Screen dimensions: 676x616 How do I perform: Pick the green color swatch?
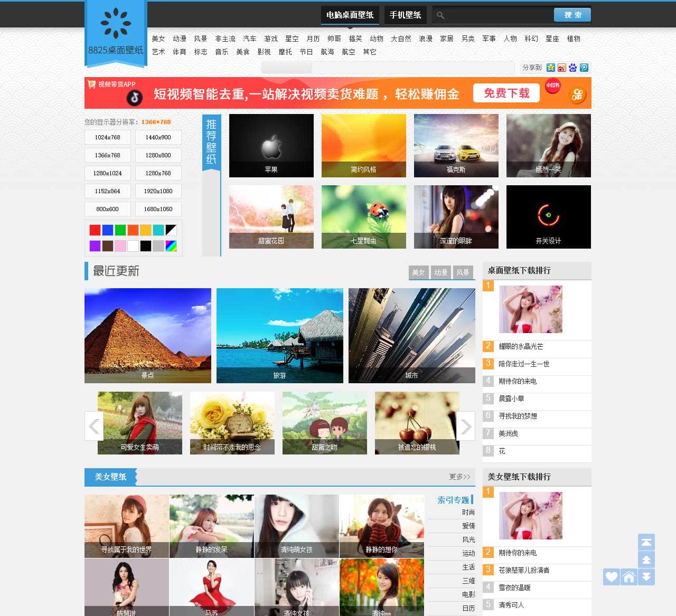pos(120,230)
